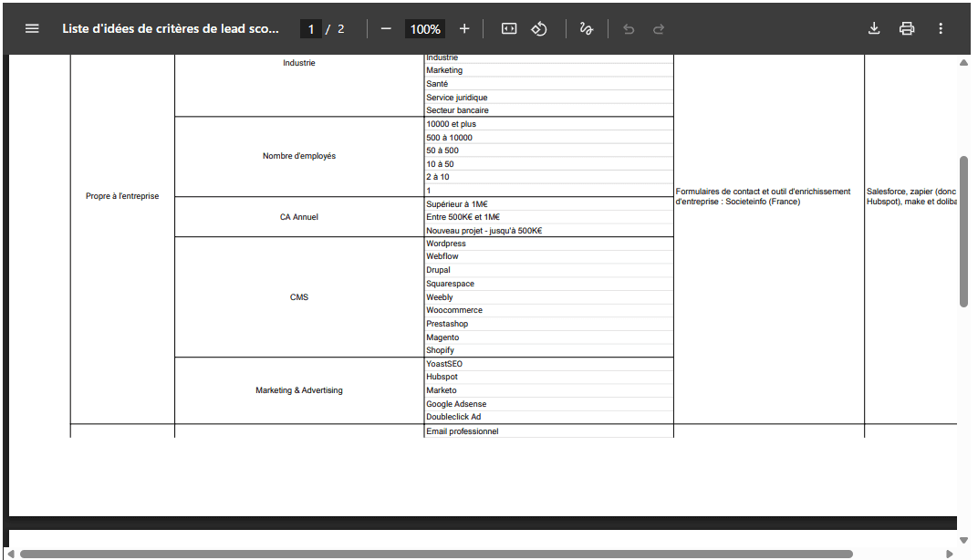
Task: Click the "Marketo" row
Action: pos(548,390)
